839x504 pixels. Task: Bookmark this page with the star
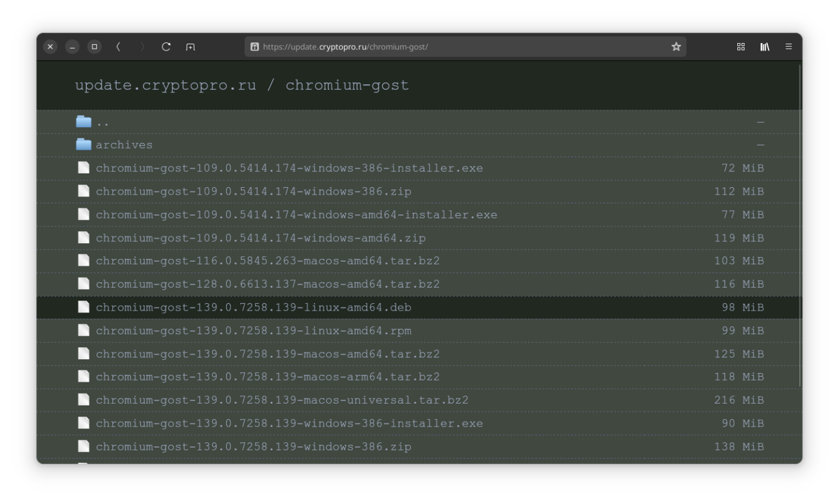(x=676, y=47)
